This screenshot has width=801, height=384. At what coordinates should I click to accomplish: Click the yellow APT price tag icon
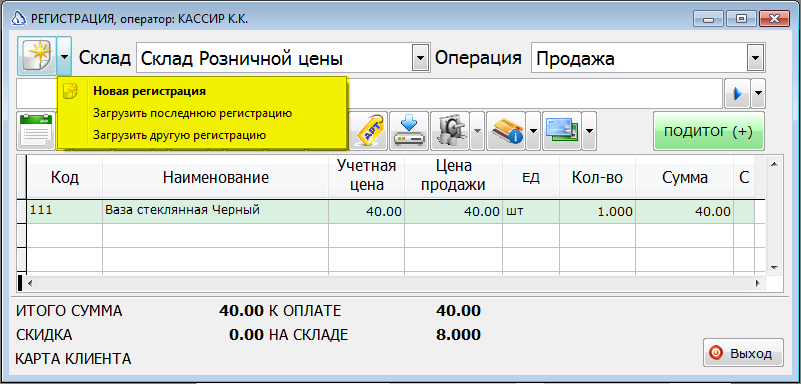coord(369,131)
